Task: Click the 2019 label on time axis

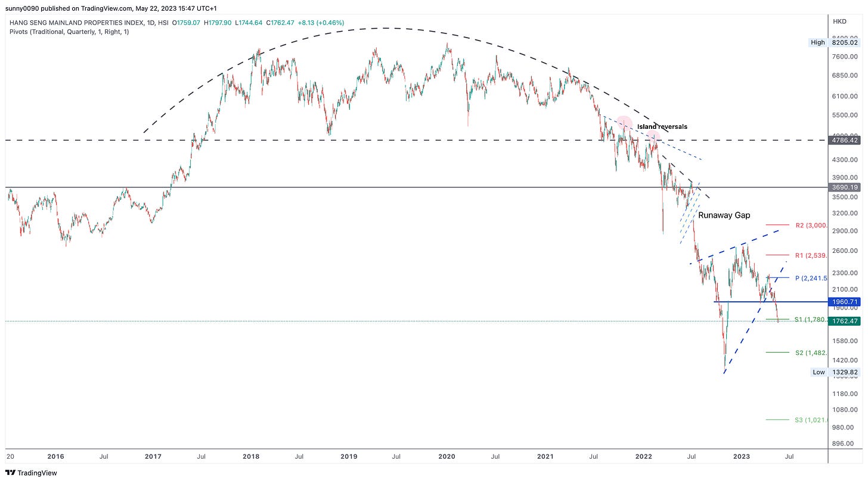Action: (x=349, y=456)
